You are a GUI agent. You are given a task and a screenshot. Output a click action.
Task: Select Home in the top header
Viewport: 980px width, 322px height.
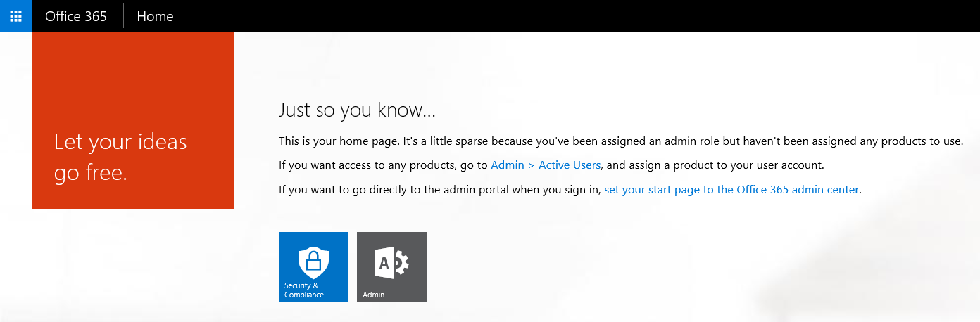tap(155, 15)
